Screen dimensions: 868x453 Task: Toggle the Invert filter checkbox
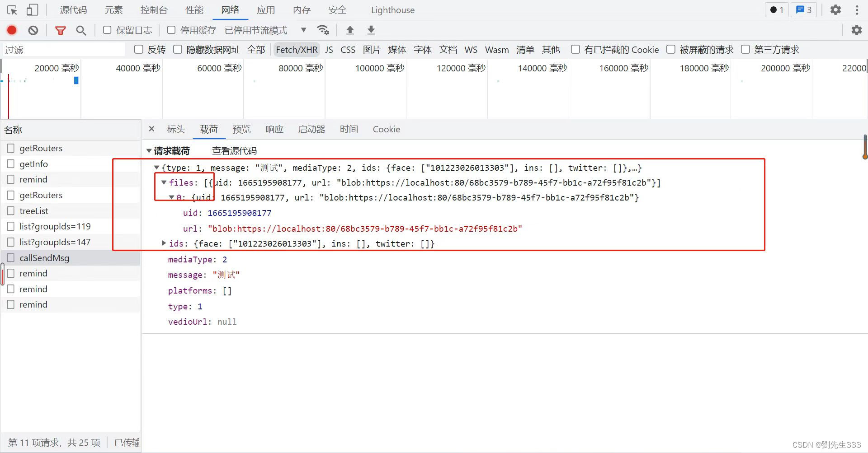pyautogui.click(x=139, y=49)
